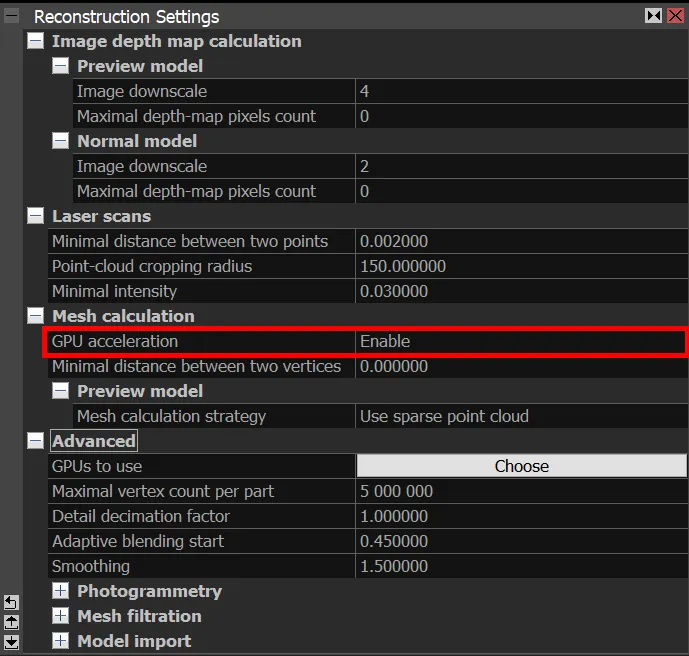
Task: Click the undo/reset arrow icon at bottom left
Action: [x=11, y=602]
